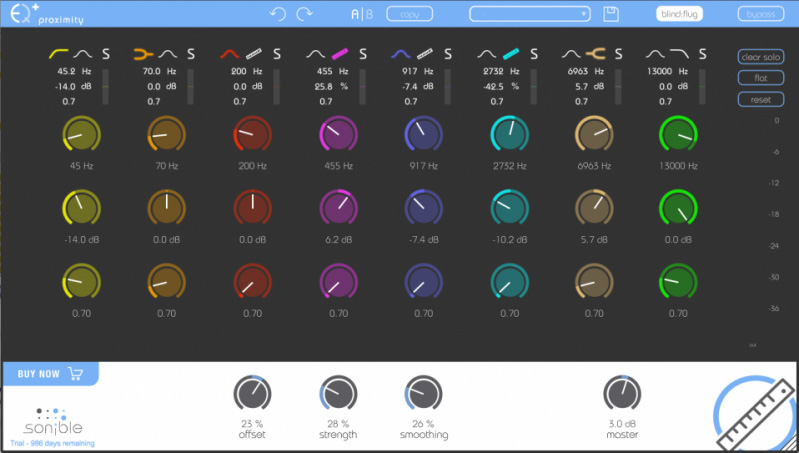Select red bell filter icon on 200 Hz band
This screenshot has height=453, width=799.
tap(230, 54)
